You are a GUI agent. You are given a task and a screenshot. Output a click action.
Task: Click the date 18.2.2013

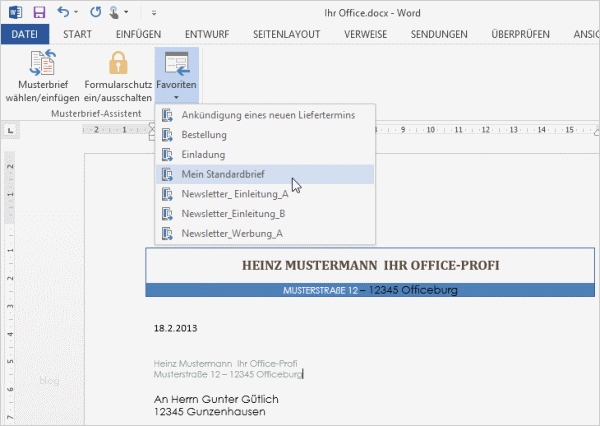[176, 328]
